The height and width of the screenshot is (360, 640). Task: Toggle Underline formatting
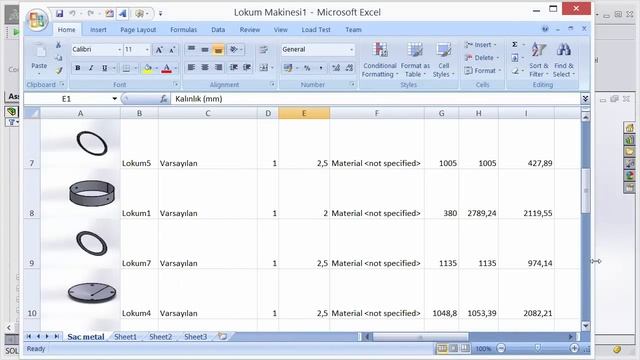point(104,68)
